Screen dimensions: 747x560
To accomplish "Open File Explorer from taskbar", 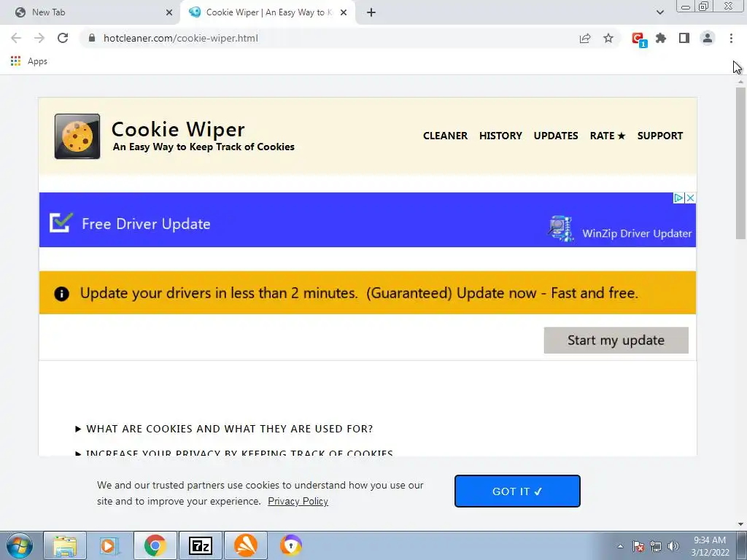I will pos(65,545).
